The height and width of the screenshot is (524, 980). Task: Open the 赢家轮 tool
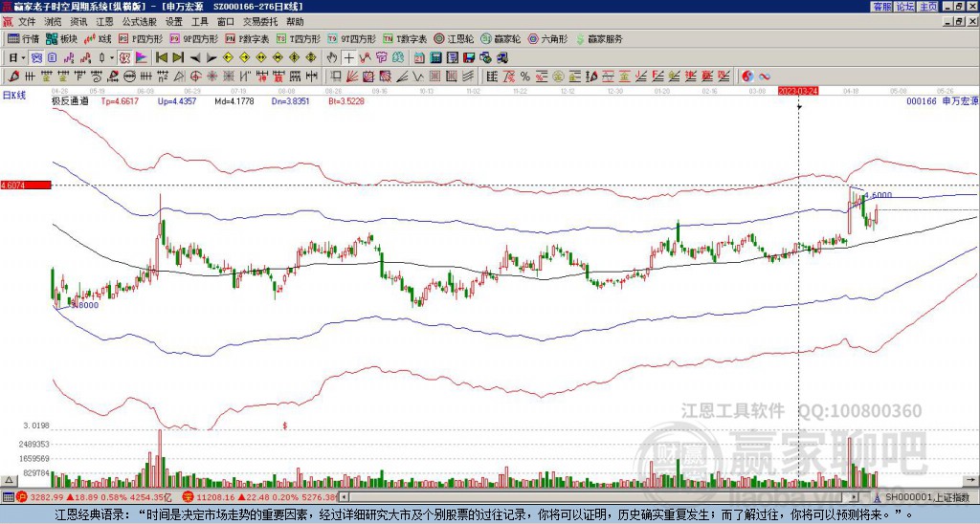(501, 38)
